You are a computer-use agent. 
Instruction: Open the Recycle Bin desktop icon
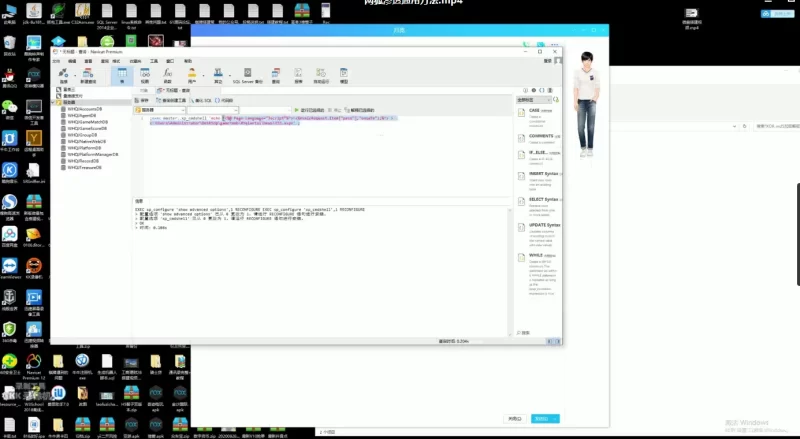pyautogui.click(x=10, y=45)
